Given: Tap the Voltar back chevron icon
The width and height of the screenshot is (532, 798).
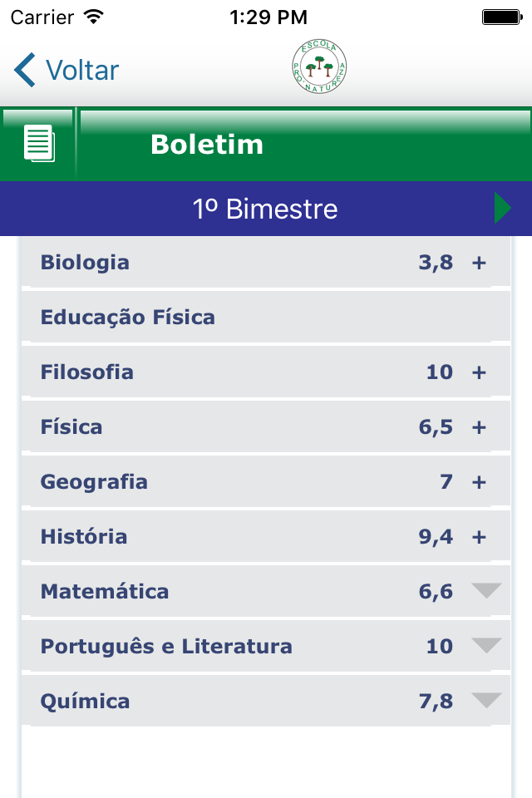Looking at the screenshot, I should coord(24,70).
